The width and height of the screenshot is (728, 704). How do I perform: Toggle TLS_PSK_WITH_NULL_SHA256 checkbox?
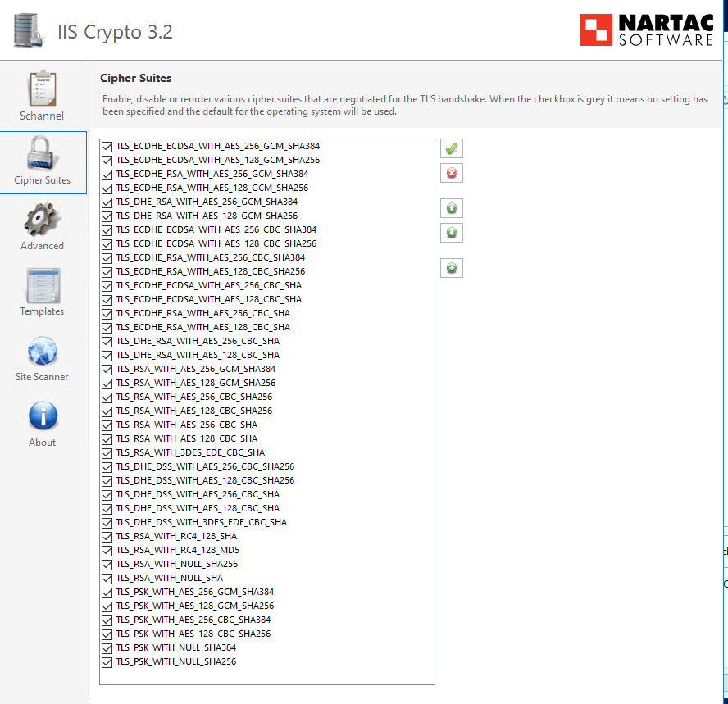pyautogui.click(x=107, y=661)
